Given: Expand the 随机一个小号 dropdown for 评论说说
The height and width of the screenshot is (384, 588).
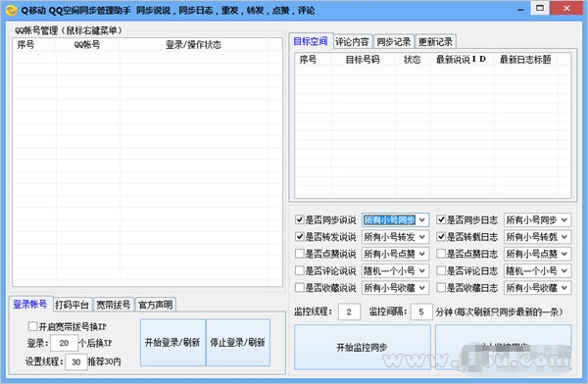Looking at the screenshot, I should point(395,270).
